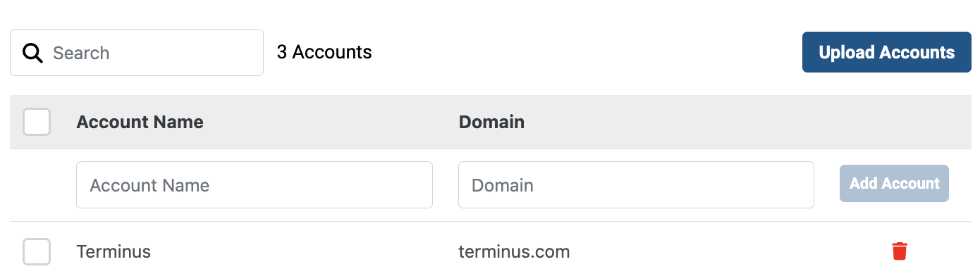Delete Terminus using the red trash icon
The width and height of the screenshot is (980, 276).
click(x=900, y=251)
